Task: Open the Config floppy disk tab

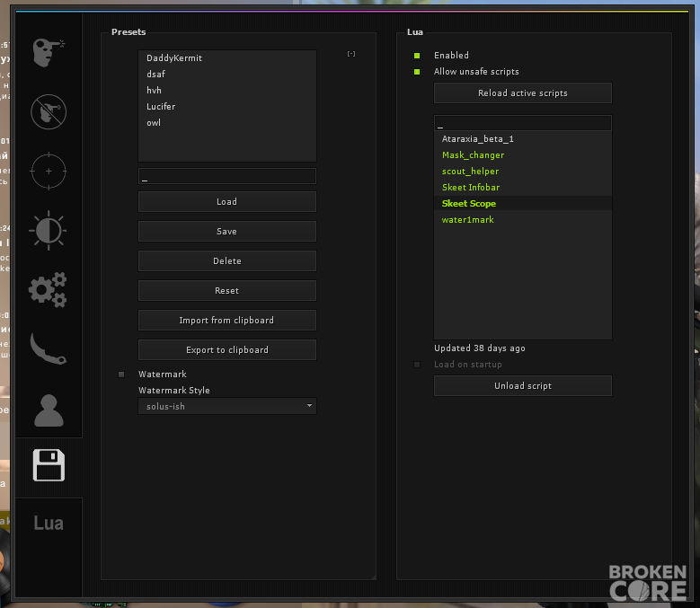Action: (49, 465)
